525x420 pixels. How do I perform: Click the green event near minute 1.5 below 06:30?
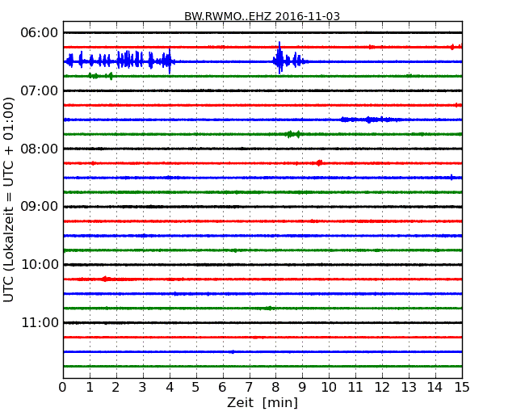click(x=100, y=76)
